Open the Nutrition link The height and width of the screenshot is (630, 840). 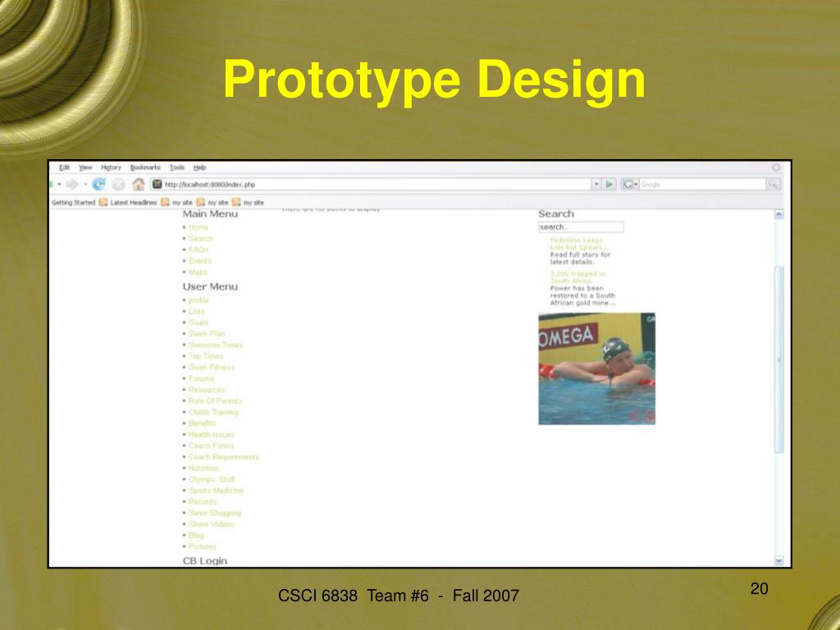pos(203,468)
